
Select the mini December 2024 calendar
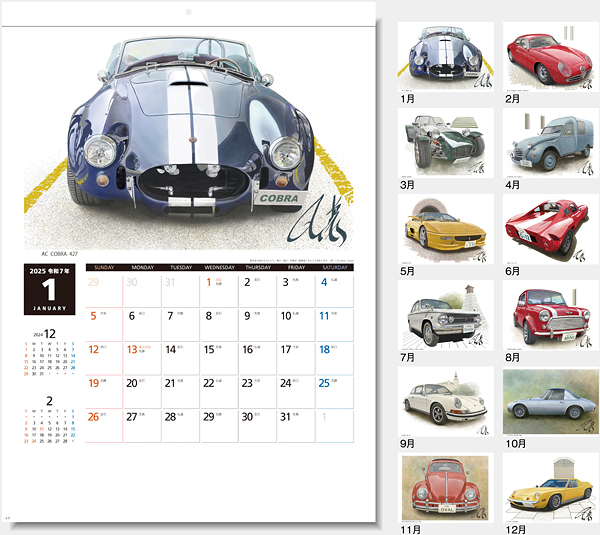click(49, 352)
